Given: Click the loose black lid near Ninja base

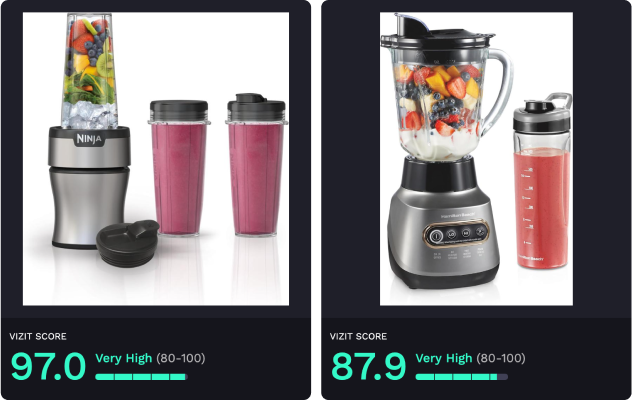Looking at the screenshot, I should pos(127,243).
